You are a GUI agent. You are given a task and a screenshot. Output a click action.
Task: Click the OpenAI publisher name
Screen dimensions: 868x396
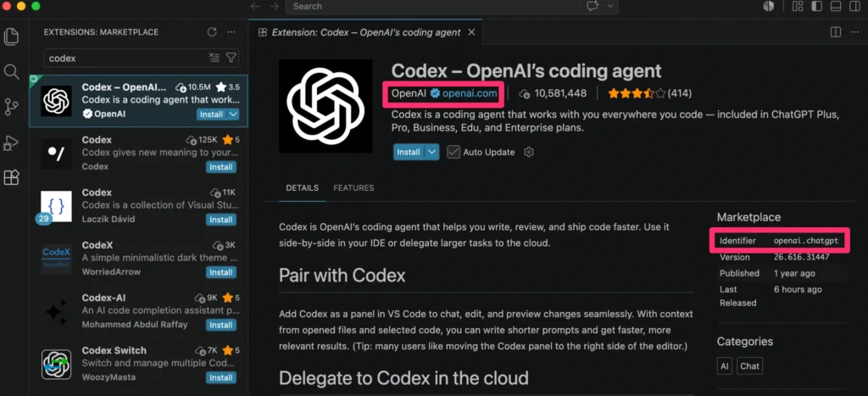coord(409,93)
